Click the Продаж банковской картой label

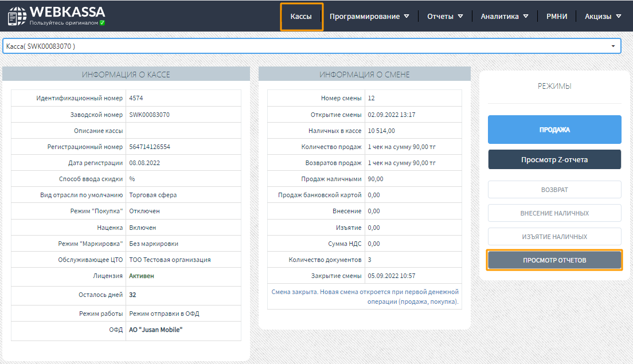point(320,195)
